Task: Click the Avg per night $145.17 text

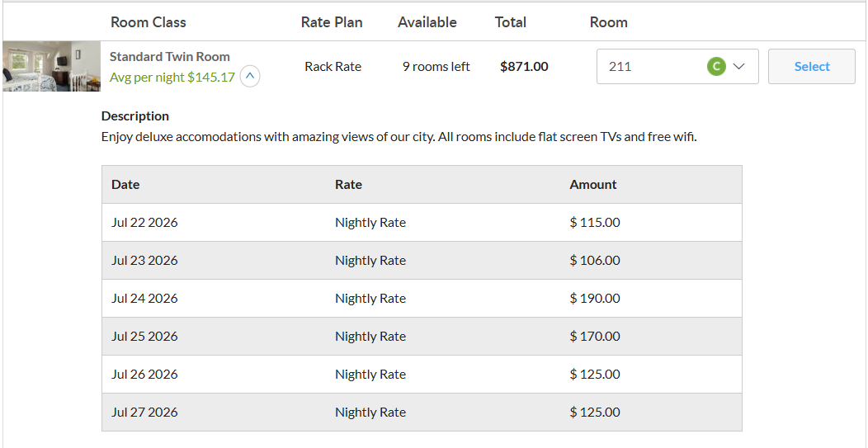Action: (172, 77)
